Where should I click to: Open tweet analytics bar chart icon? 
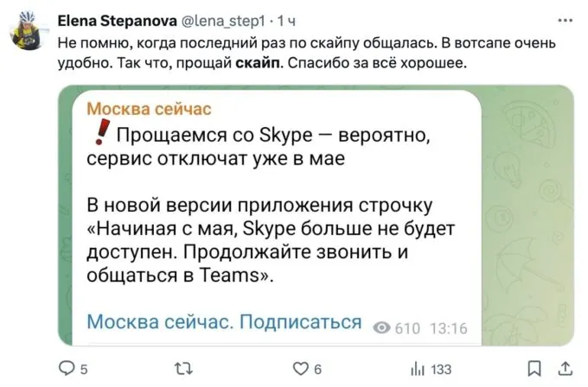point(418,369)
